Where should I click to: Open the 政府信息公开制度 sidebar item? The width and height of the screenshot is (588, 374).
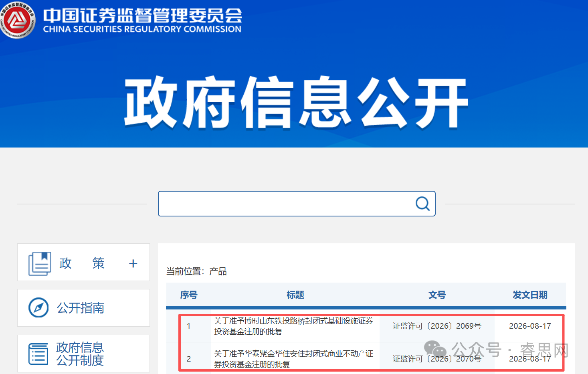[x=83, y=354]
